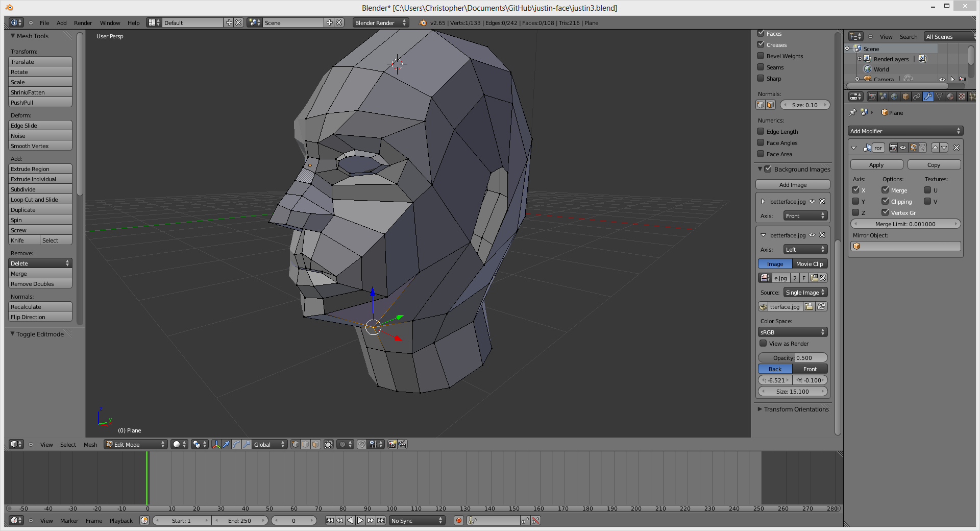Toggle the properties pin icon
The width and height of the screenshot is (980, 531).
coord(853,112)
